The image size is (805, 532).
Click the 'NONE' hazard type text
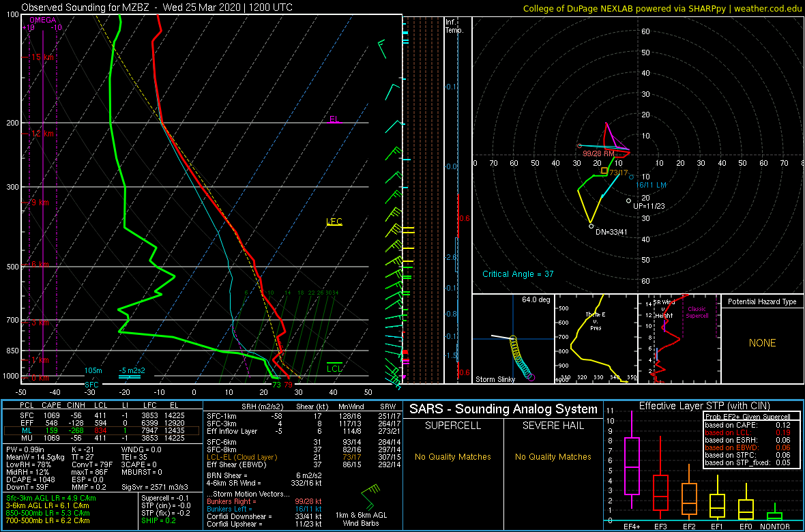pos(762,343)
